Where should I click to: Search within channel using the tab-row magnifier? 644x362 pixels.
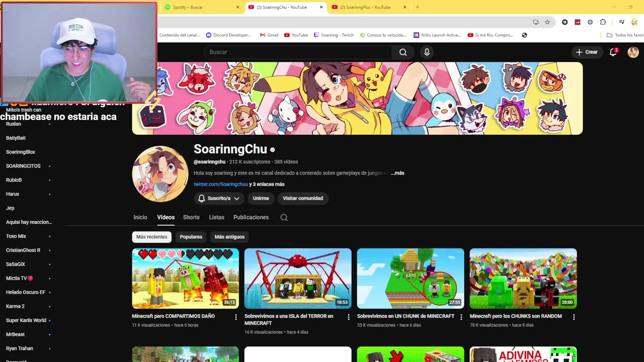point(284,217)
